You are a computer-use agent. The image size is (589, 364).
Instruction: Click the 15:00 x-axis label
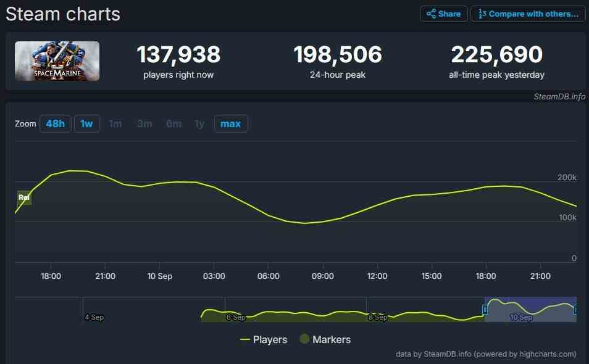[x=432, y=276]
